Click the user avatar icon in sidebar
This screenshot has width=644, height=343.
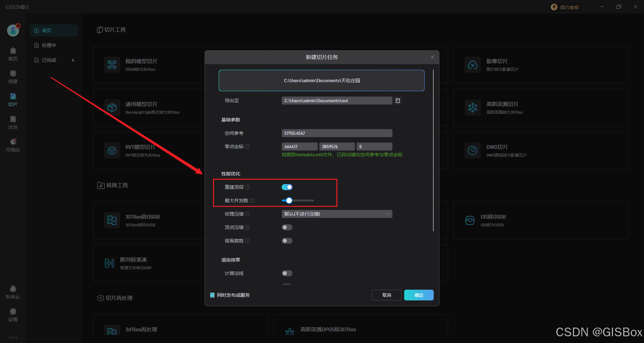tap(13, 30)
